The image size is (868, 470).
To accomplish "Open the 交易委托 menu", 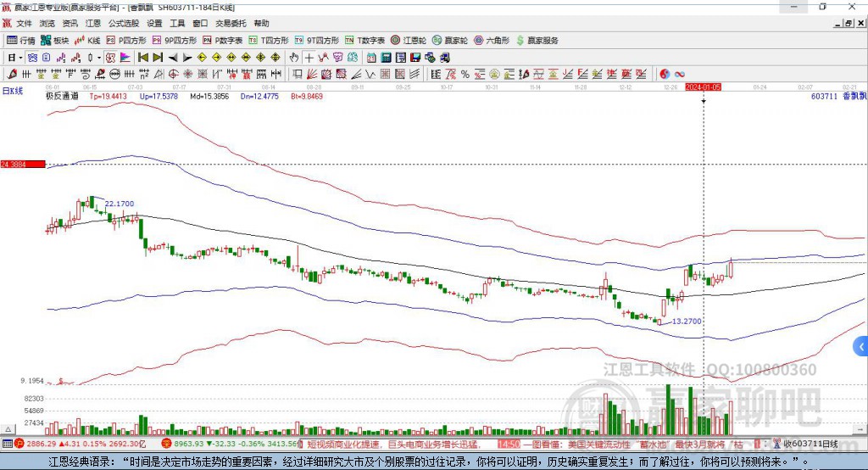I will click(x=231, y=23).
